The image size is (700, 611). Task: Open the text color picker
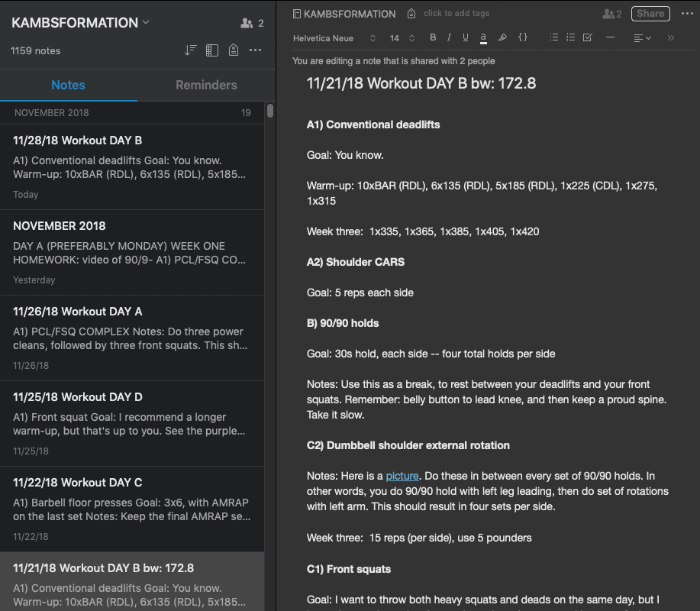pyautogui.click(x=483, y=37)
